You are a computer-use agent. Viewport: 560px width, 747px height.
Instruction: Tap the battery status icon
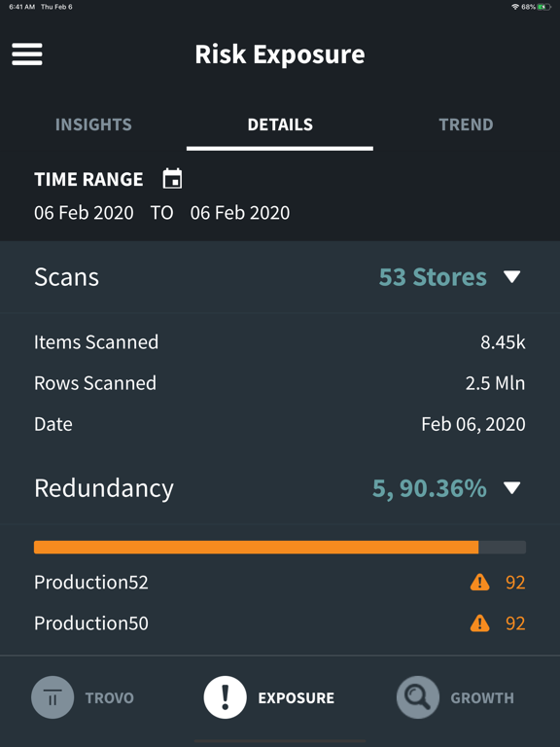click(x=543, y=7)
